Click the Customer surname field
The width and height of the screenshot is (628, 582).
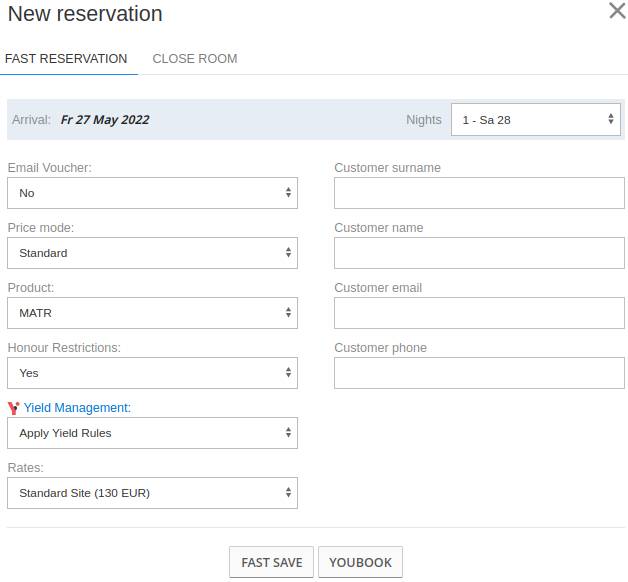click(479, 193)
